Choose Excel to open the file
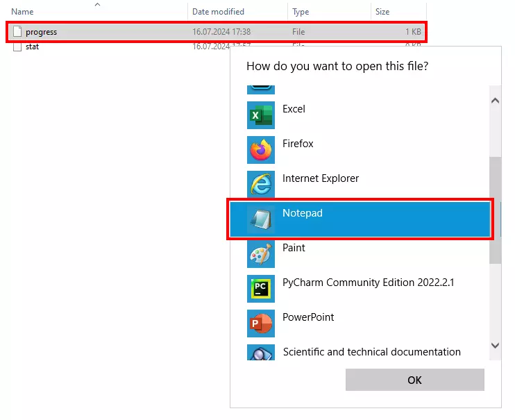Screen dimensions: 515x420 click(x=360, y=115)
